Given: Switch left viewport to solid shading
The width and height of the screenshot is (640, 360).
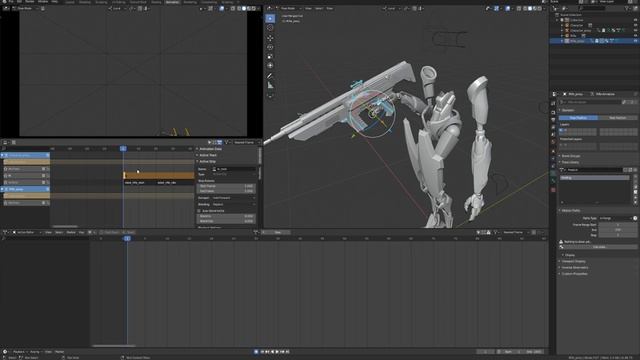Looking at the screenshot, I should click(244, 8).
